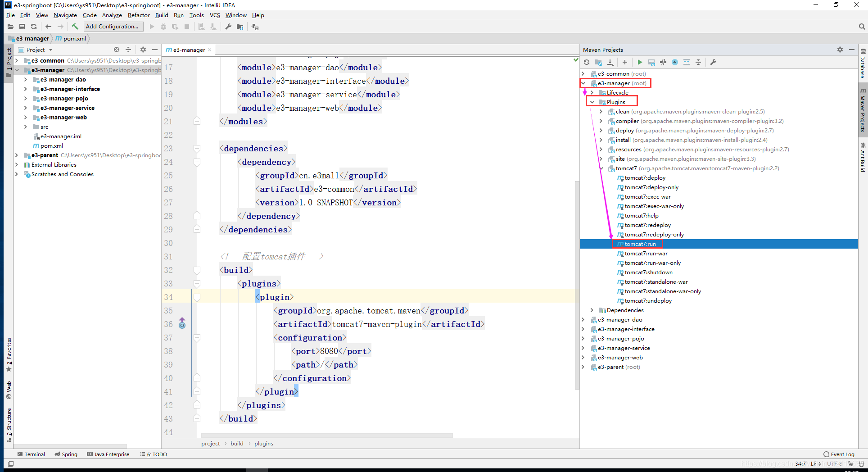Expand the Lifecycle node
868x472 pixels.
592,92
